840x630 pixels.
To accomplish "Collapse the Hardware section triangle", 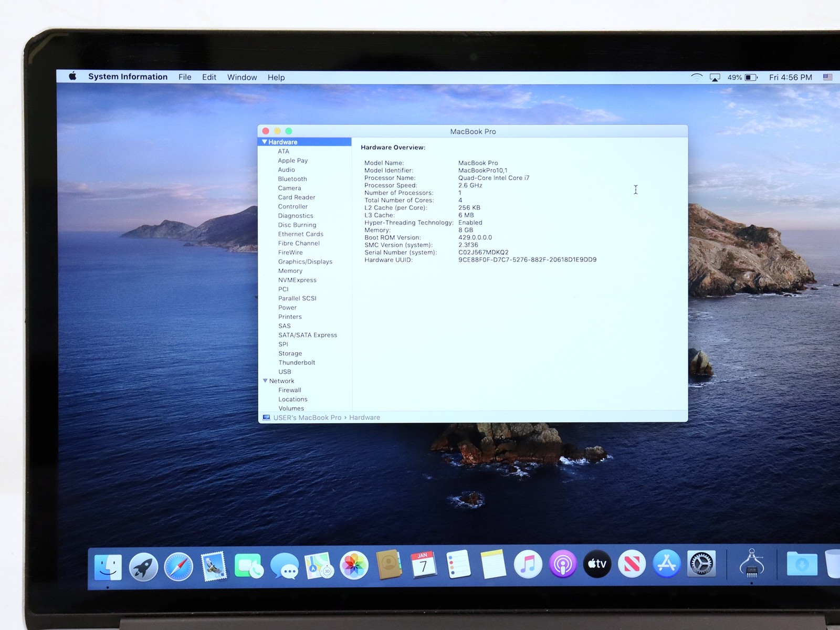I will point(265,142).
